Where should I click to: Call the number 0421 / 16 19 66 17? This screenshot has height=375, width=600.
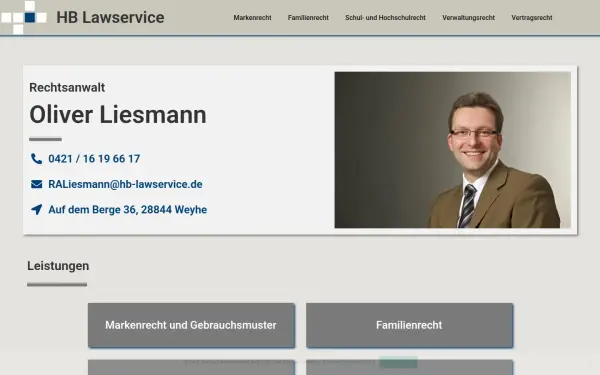[x=94, y=159]
